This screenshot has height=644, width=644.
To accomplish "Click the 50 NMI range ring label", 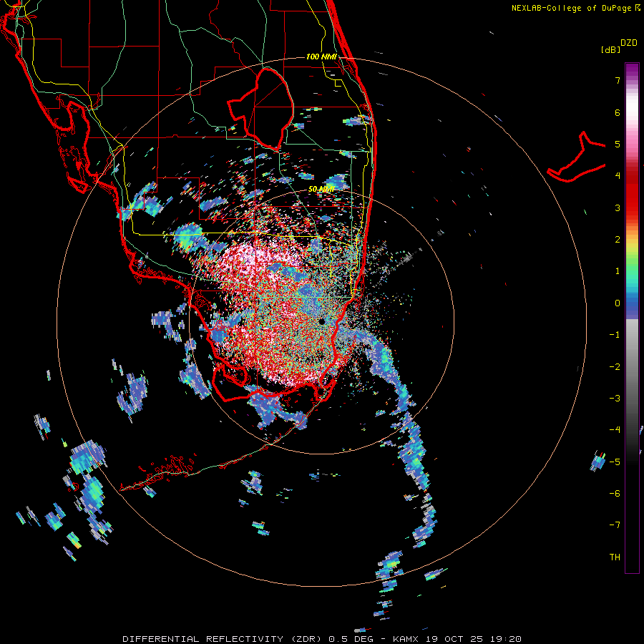I will [321, 189].
